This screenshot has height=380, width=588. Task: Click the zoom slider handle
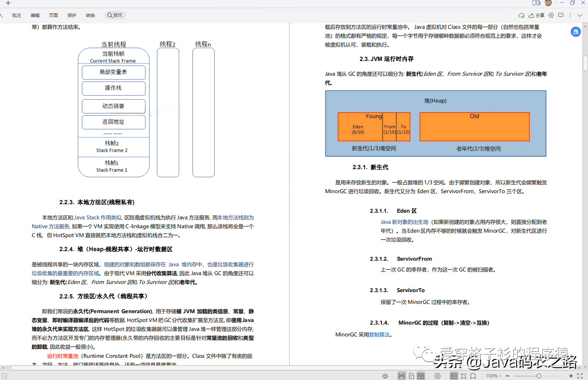(539, 376)
